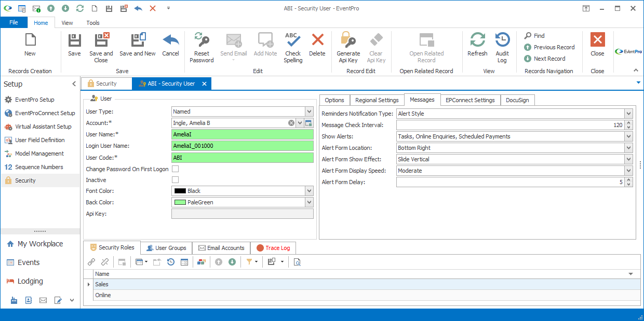
Task: Click the link icon in Security Roles toolbar
Action: tap(91, 262)
